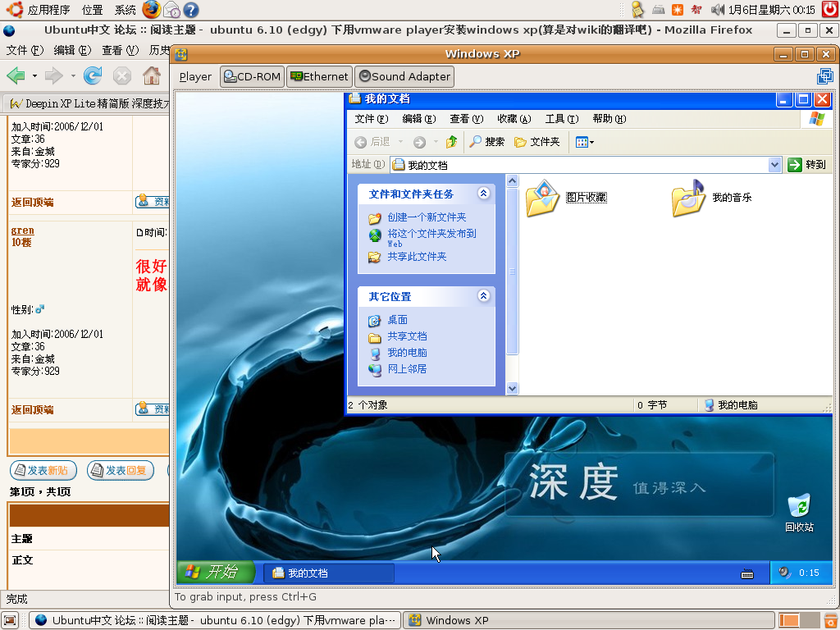This screenshot has width=840, height=630.
Task: Click the 后退 back button in Explorer
Action: click(372, 142)
